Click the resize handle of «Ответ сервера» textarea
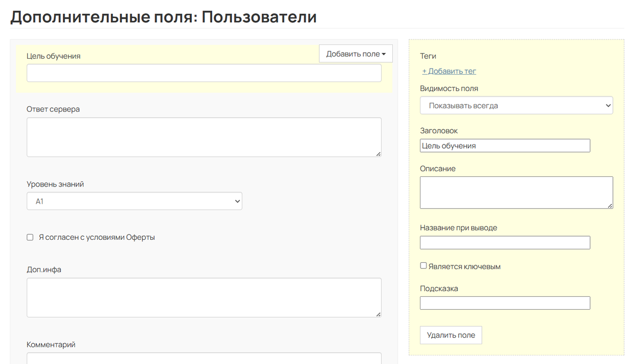This screenshot has width=639, height=364. tap(379, 155)
